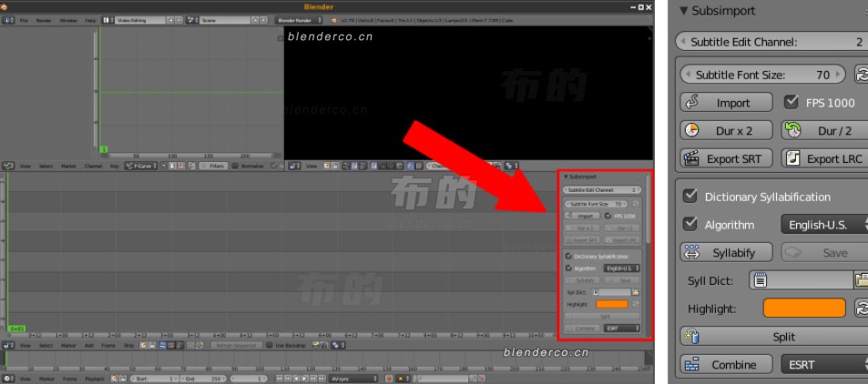Click Subtitle Edit Channel field showing 2
Image resolution: width=868 pixels, height=384 pixels.
(x=771, y=42)
